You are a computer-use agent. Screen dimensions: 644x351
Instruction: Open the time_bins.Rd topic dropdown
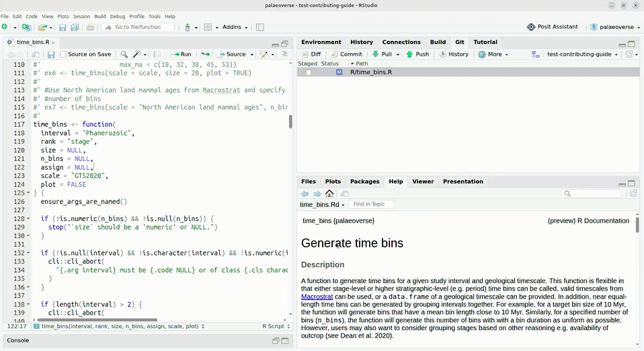click(322, 204)
